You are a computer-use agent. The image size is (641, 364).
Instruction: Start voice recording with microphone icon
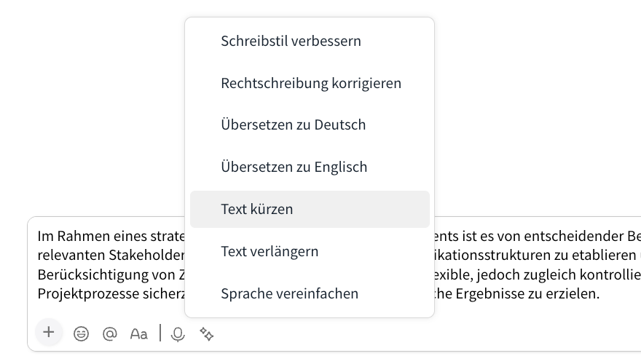177,333
